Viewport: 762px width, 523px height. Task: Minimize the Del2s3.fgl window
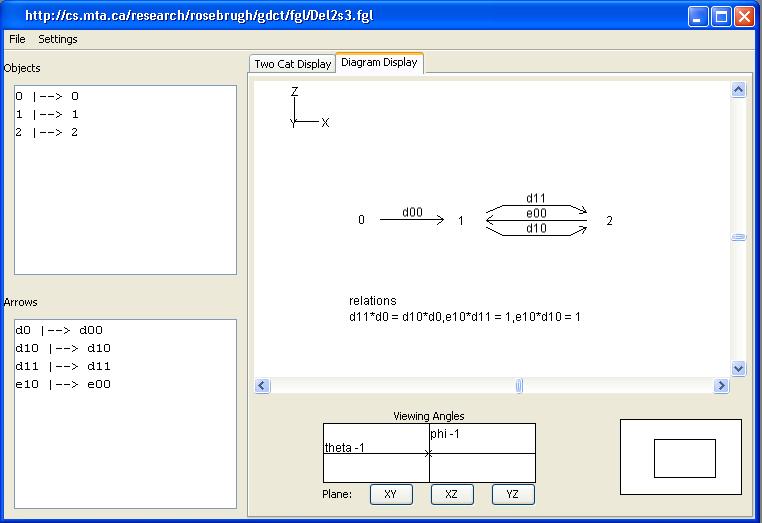[698, 17]
